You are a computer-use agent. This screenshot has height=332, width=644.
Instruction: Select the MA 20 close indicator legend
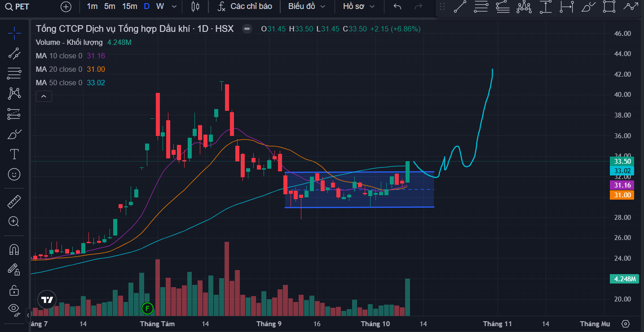(x=59, y=69)
